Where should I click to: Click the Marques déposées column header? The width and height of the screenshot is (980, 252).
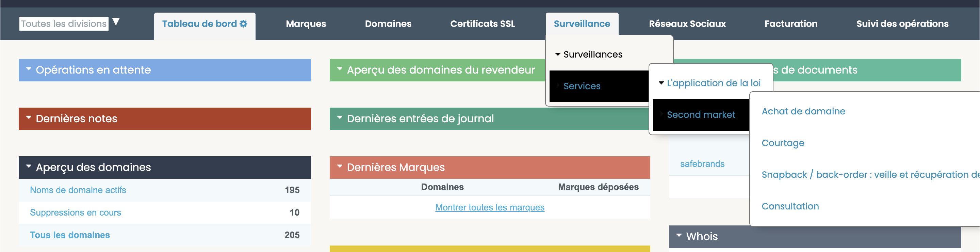coord(598,187)
